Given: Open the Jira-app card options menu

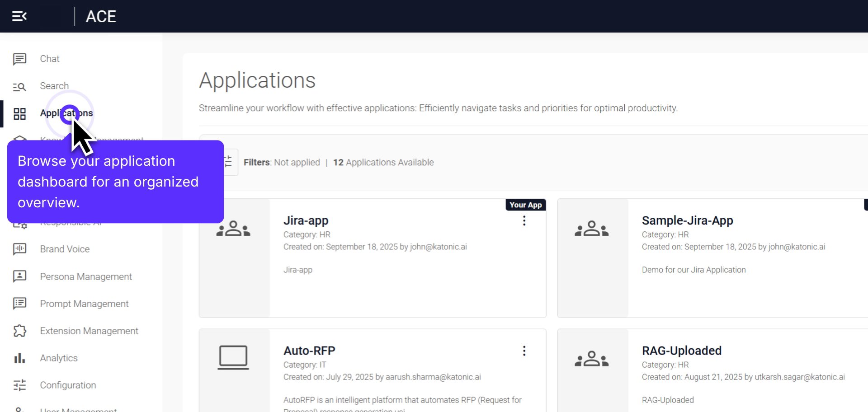Looking at the screenshot, I should click(x=524, y=221).
